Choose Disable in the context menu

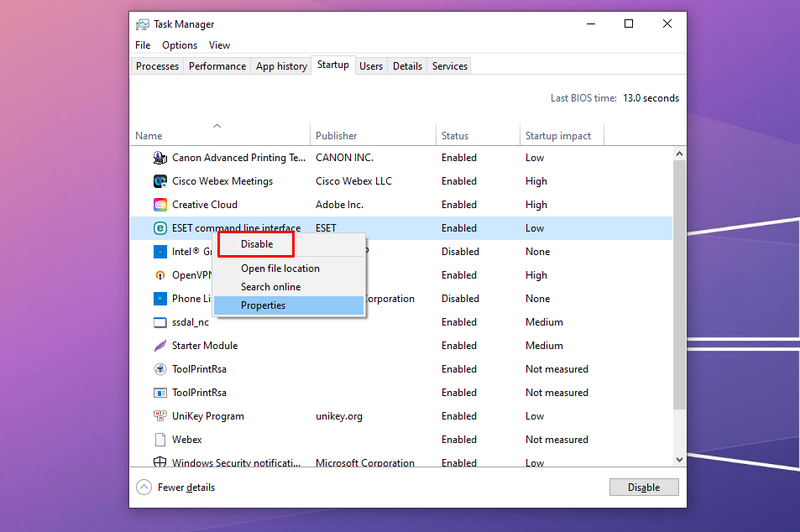tap(257, 244)
